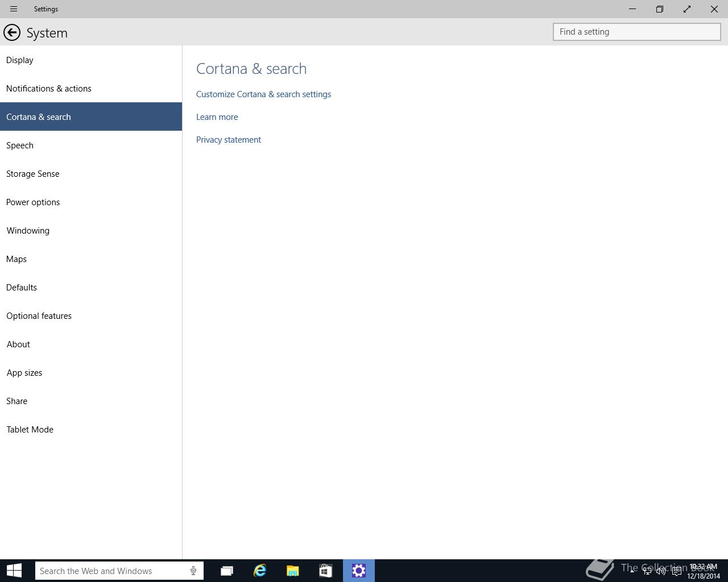Open Task View from the taskbar
This screenshot has width=728, height=582.
tap(227, 571)
